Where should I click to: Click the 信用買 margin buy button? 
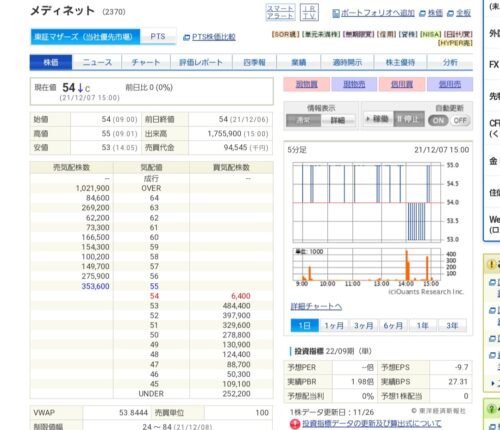point(402,84)
